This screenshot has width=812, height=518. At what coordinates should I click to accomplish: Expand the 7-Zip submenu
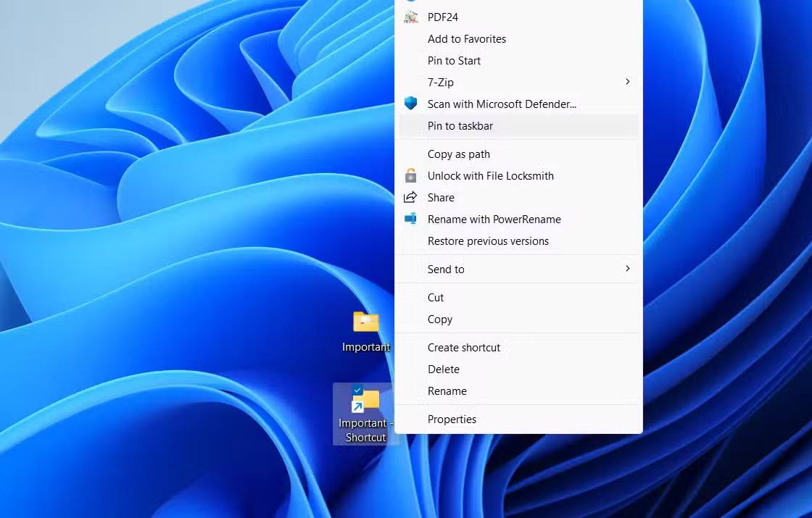click(440, 82)
